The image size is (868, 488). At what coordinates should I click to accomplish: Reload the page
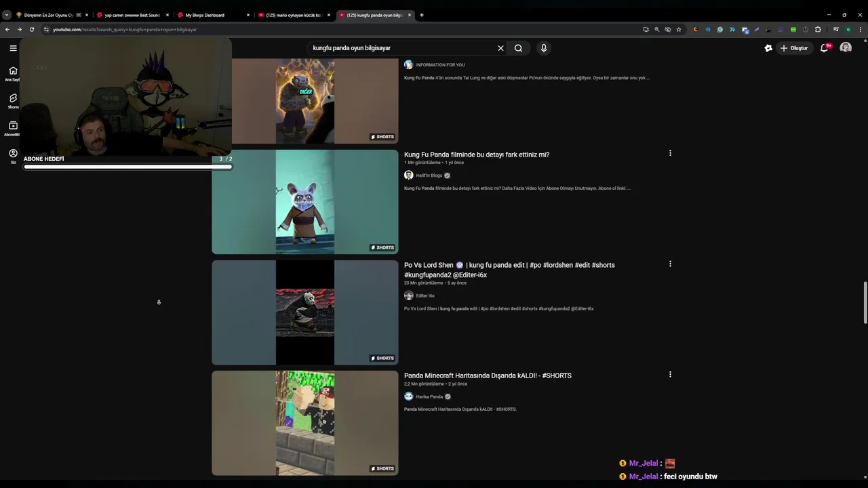click(31, 29)
